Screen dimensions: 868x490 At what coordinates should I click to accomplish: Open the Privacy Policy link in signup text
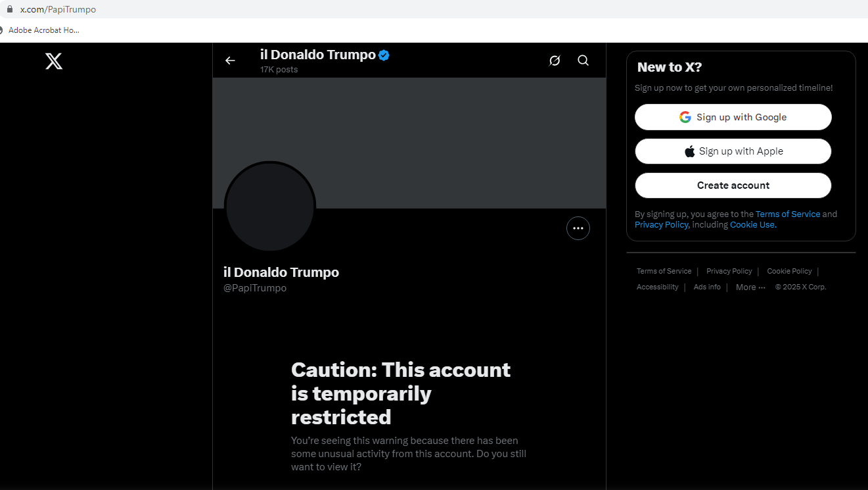point(661,224)
